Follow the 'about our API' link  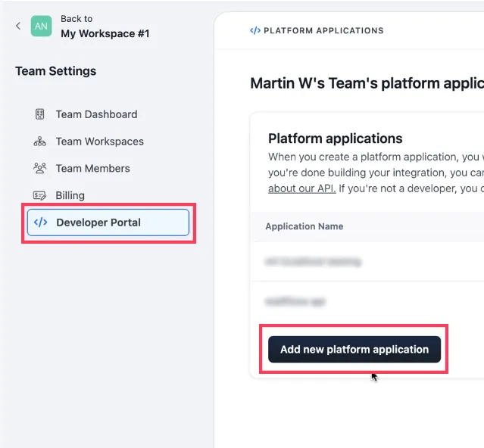(302, 188)
